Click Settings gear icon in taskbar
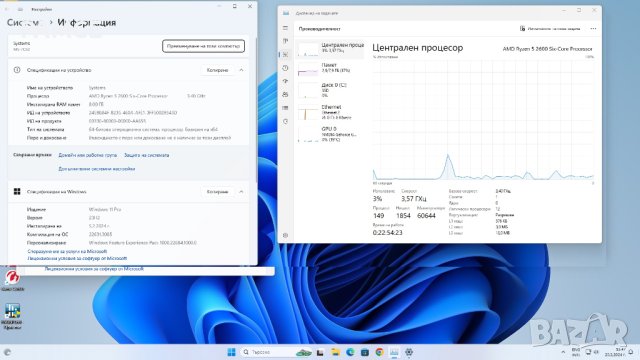Screen dimensions: 640x360 409,352
